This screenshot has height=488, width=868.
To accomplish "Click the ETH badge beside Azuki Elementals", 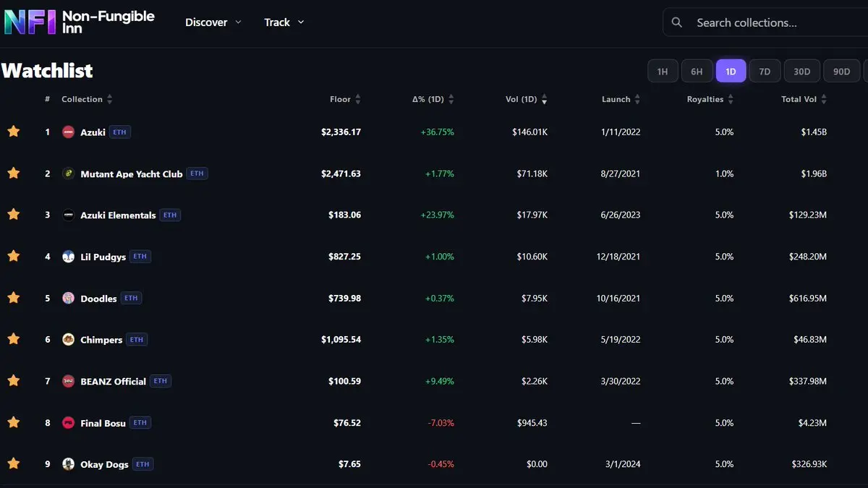I will 170,215.
